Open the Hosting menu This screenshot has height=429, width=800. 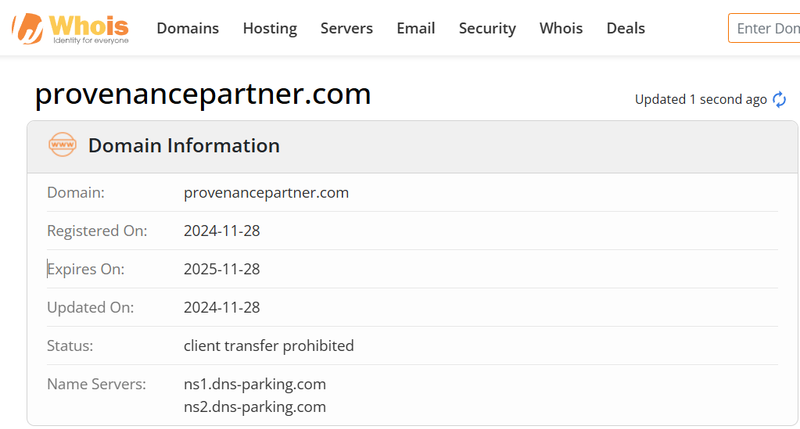pyautogui.click(x=270, y=28)
